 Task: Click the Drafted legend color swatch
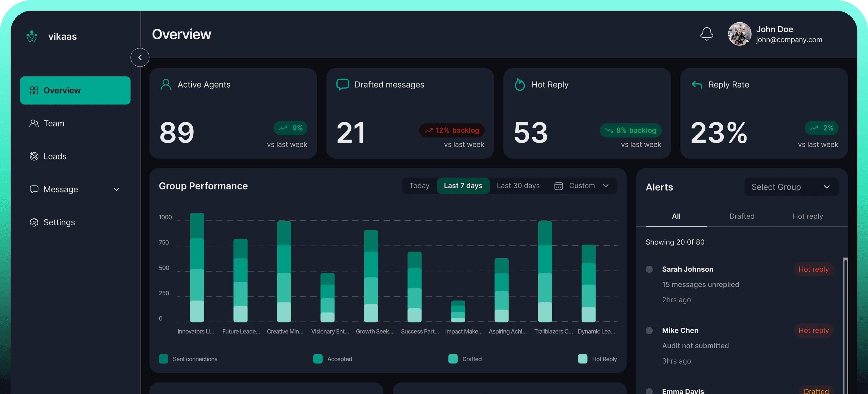[x=453, y=359]
